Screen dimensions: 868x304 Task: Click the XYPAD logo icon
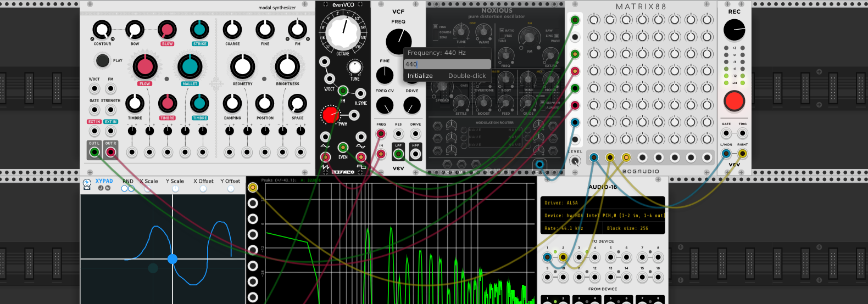87,184
